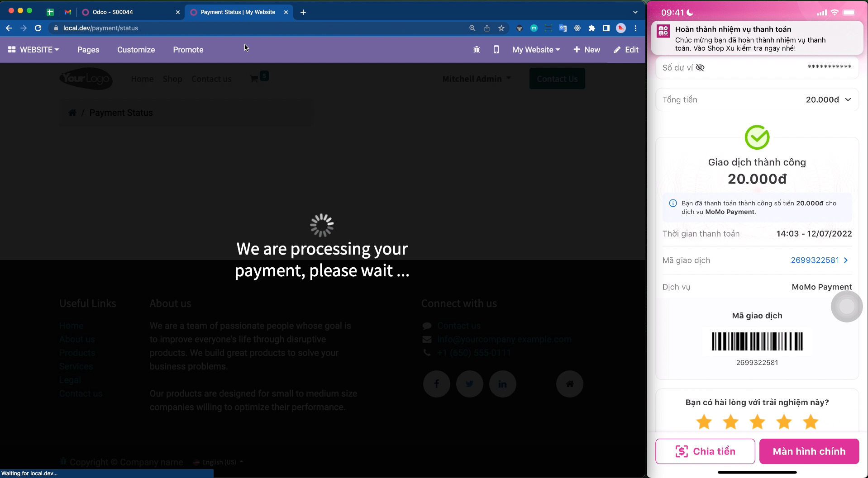This screenshot has width=868, height=478.
Task: Open the WEBSITE apps menu
Action: [x=33, y=50]
